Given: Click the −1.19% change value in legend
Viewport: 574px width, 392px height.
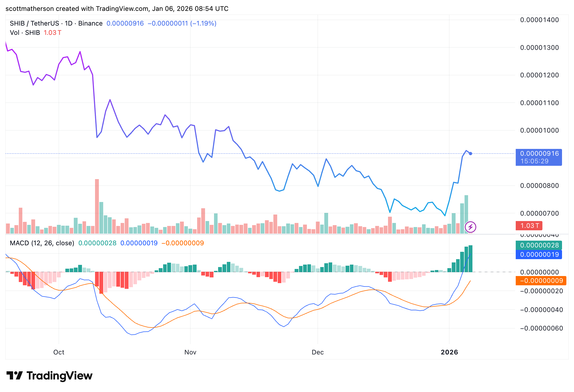Looking at the screenshot, I should pos(203,23).
